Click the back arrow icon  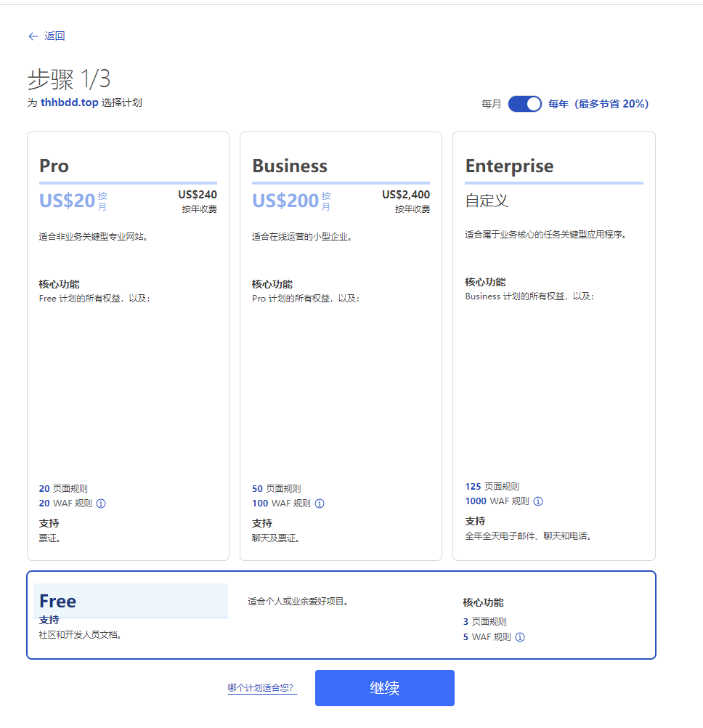tap(33, 36)
